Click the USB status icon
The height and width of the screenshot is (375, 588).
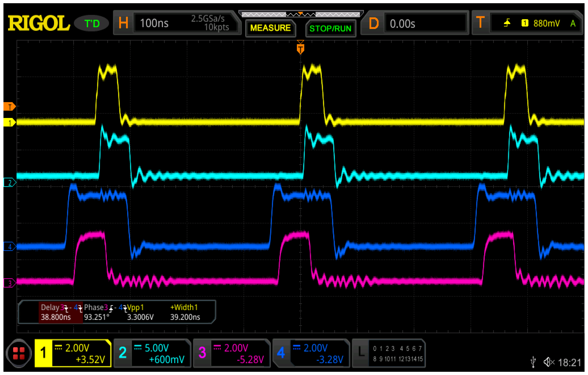tap(534, 362)
